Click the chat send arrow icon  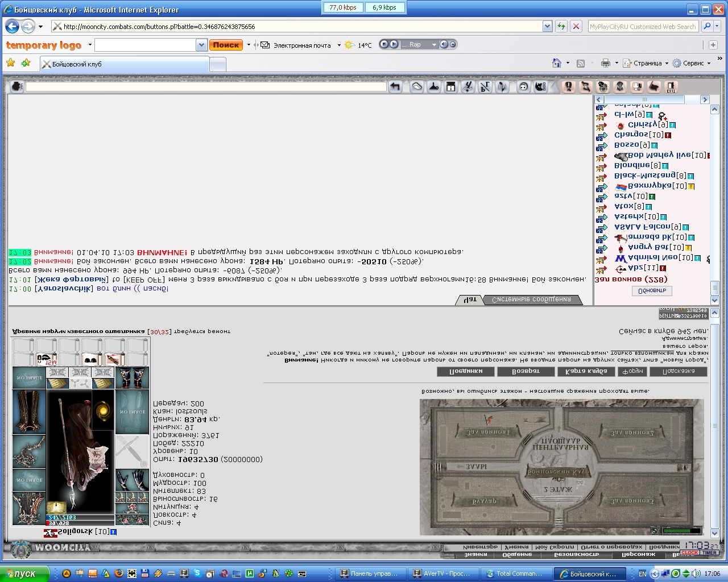[395, 86]
